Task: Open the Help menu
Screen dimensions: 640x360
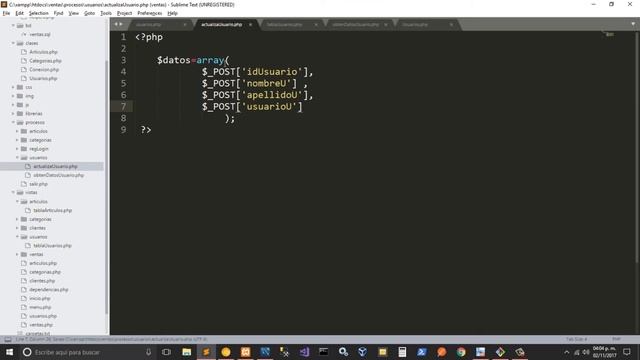Action: coord(172,13)
